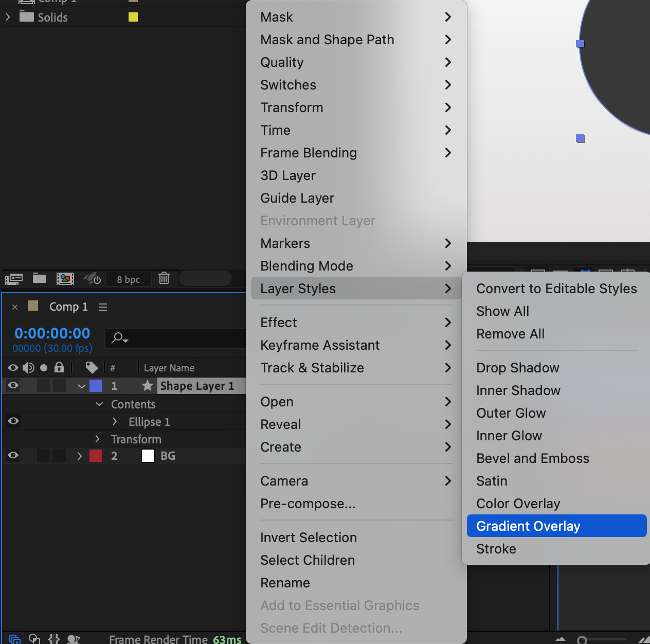This screenshot has width=650, height=644.
Task: Hide Shape Layer 1 with eye toggle
Action: (13, 385)
